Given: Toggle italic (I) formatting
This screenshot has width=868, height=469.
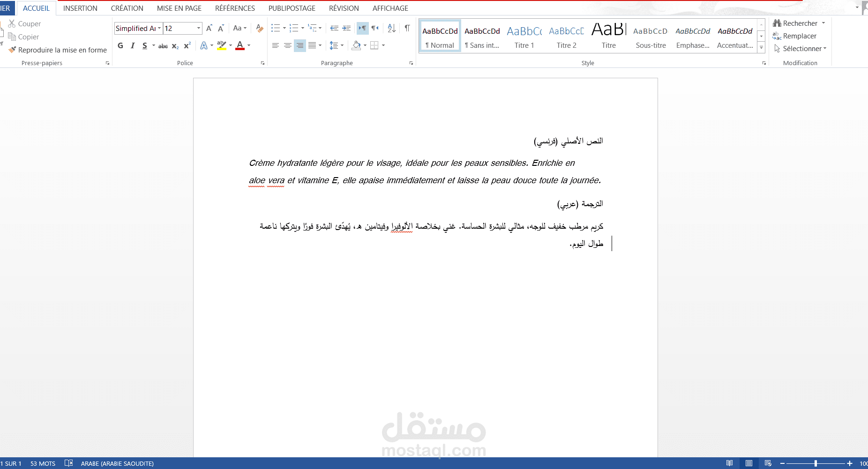Looking at the screenshot, I should [x=133, y=45].
